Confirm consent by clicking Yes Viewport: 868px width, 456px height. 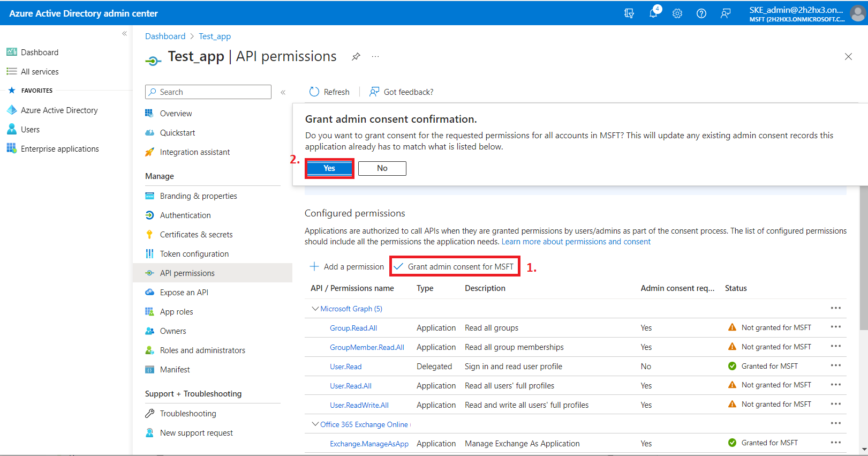click(329, 168)
